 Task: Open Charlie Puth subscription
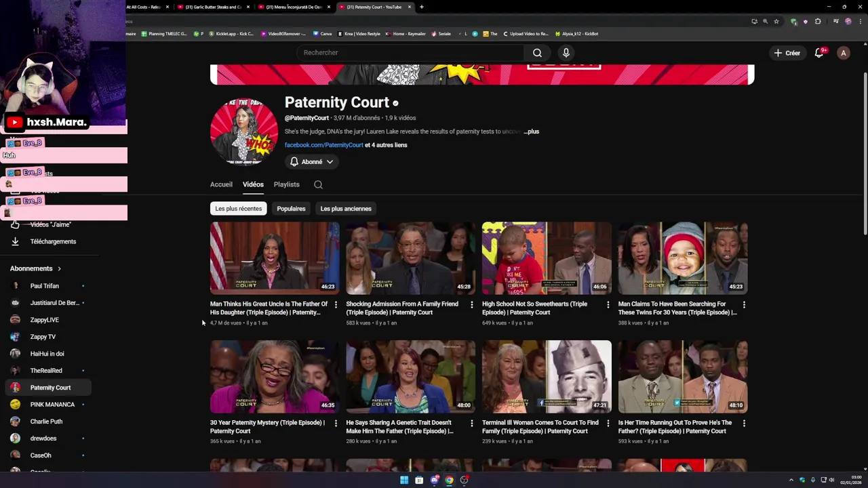tap(47, 422)
